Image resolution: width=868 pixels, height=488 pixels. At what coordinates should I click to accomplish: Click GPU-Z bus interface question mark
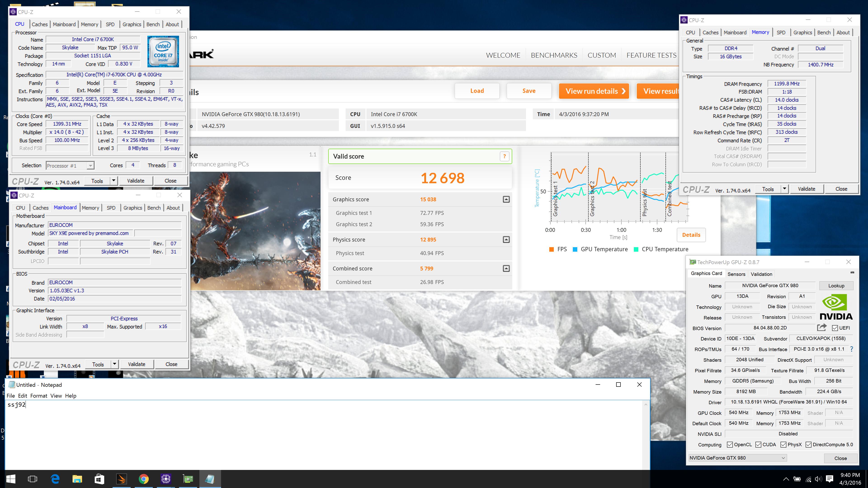[x=851, y=349]
